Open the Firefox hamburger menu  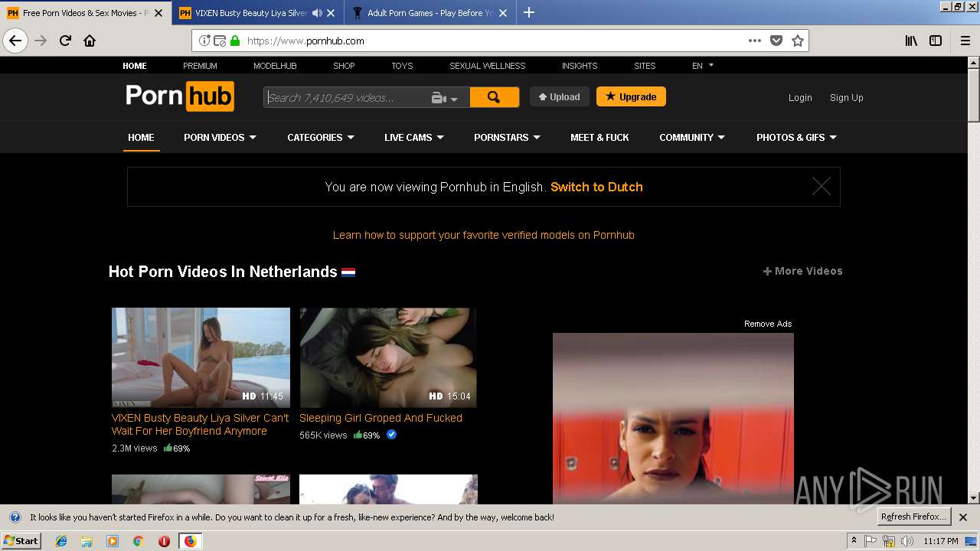pyautogui.click(x=965, y=41)
